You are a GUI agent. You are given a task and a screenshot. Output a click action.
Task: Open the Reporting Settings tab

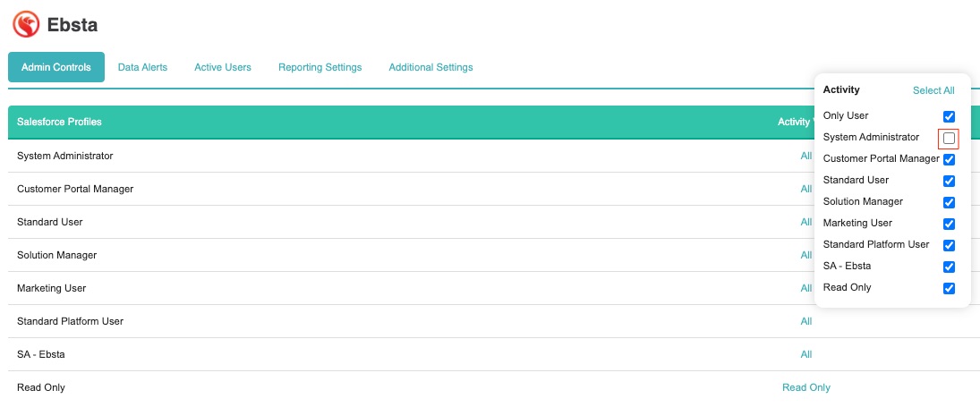tap(320, 67)
